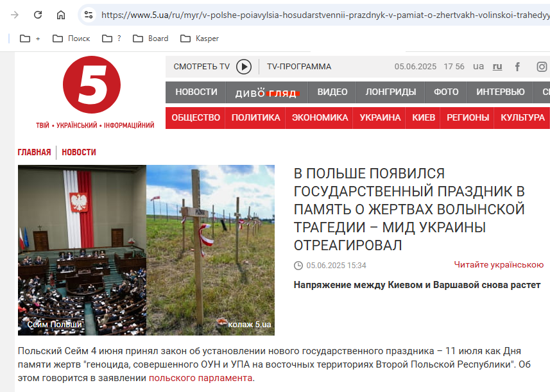Click the browser forward arrow
550x392 pixels.
pos(14,15)
